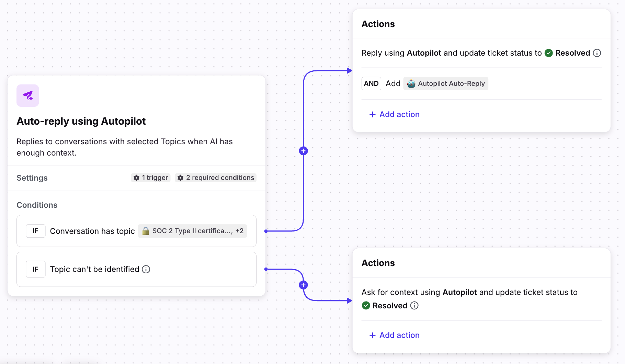Expand the +2 additional topics indicator
Viewport: 625px width, 364px height.
[x=239, y=231]
